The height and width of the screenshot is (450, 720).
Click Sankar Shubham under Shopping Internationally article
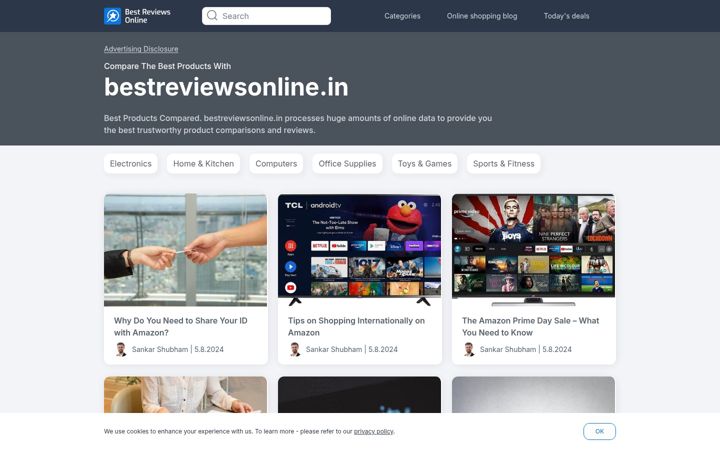click(x=334, y=349)
